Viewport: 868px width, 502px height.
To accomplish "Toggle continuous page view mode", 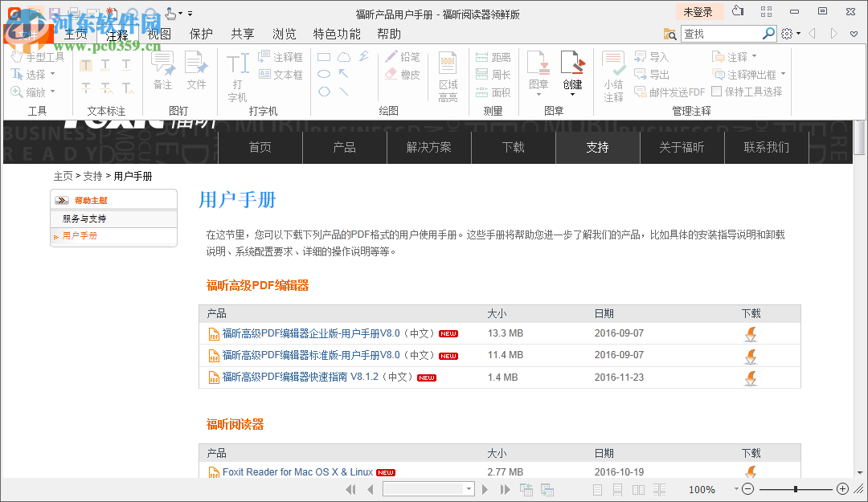I will 616,488.
